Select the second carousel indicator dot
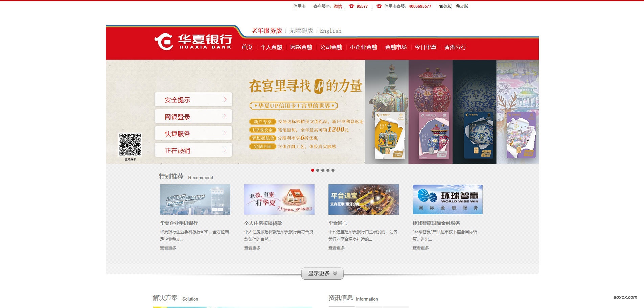This screenshot has width=644, height=308. point(318,171)
